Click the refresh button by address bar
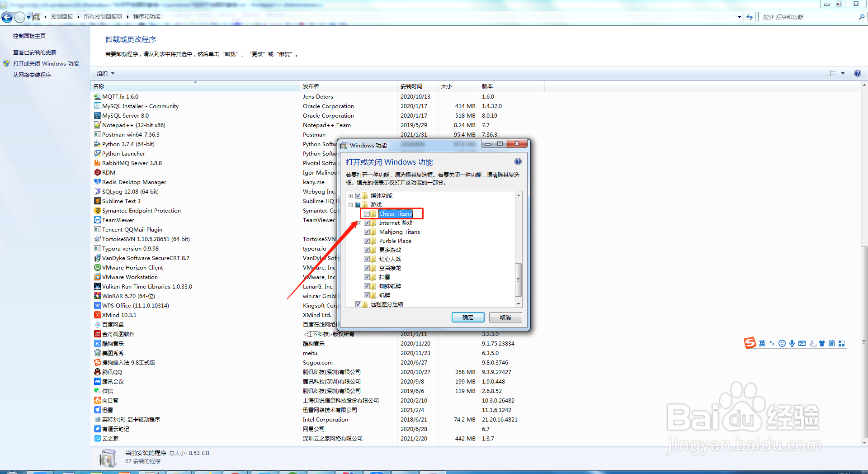This screenshot has height=474, width=868. [x=750, y=17]
